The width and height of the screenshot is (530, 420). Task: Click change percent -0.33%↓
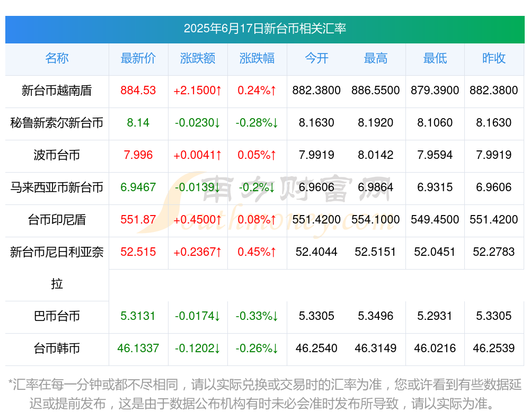click(x=257, y=316)
